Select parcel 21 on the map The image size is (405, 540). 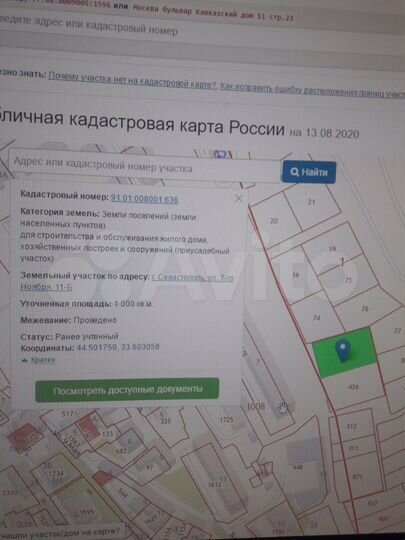311,202
